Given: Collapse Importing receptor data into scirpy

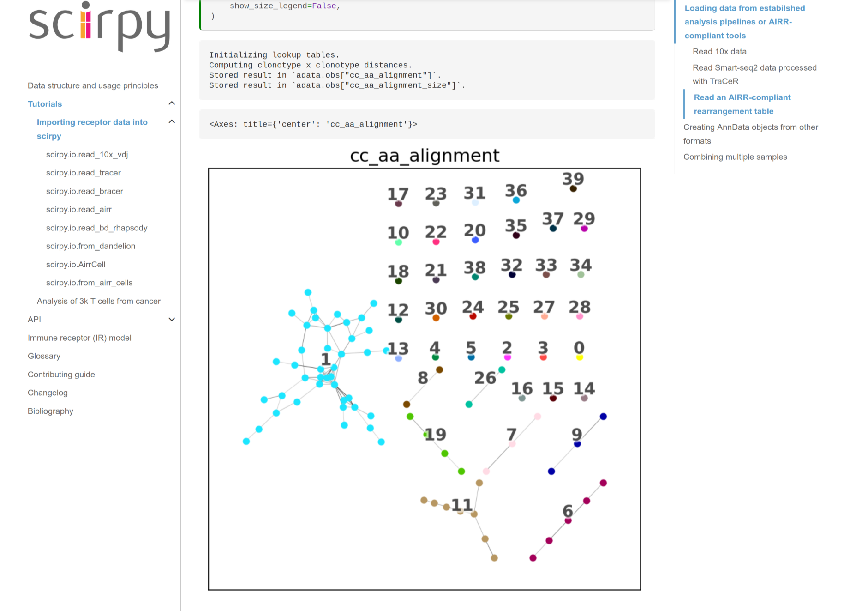Looking at the screenshot, I should pos(172,121).
